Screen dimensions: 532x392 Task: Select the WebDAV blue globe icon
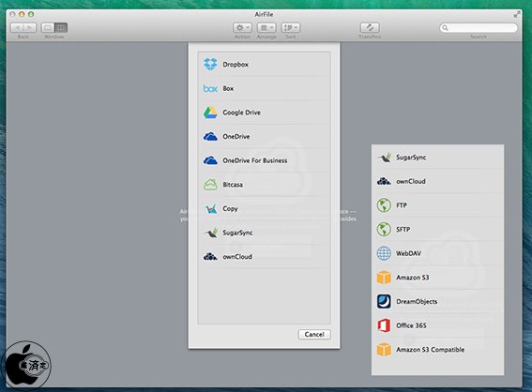(x=384, y=253)
